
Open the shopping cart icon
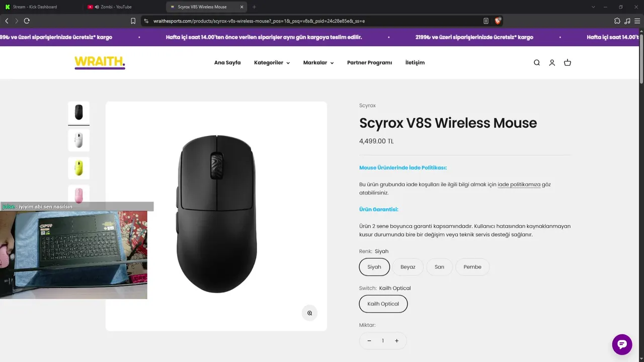tap(568, 63)
